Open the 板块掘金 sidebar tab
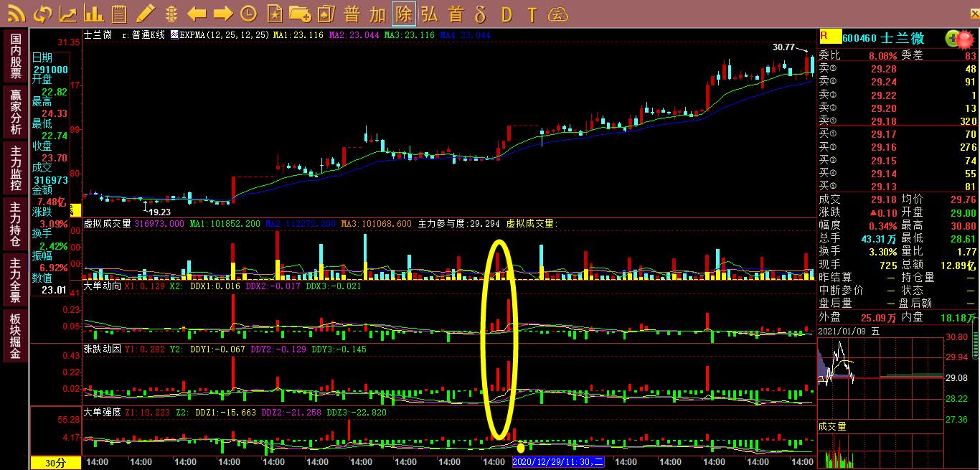This screenshot has width=980, height=470. pyautogui.click(x=16, y=334)
